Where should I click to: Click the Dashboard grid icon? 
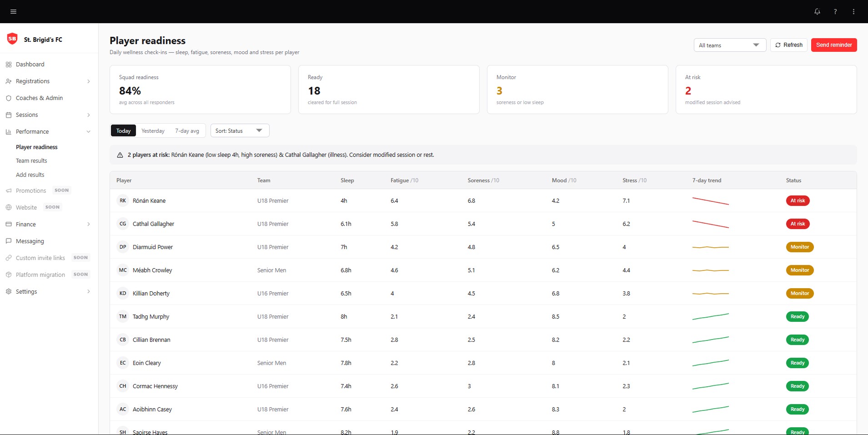point(9,65)
